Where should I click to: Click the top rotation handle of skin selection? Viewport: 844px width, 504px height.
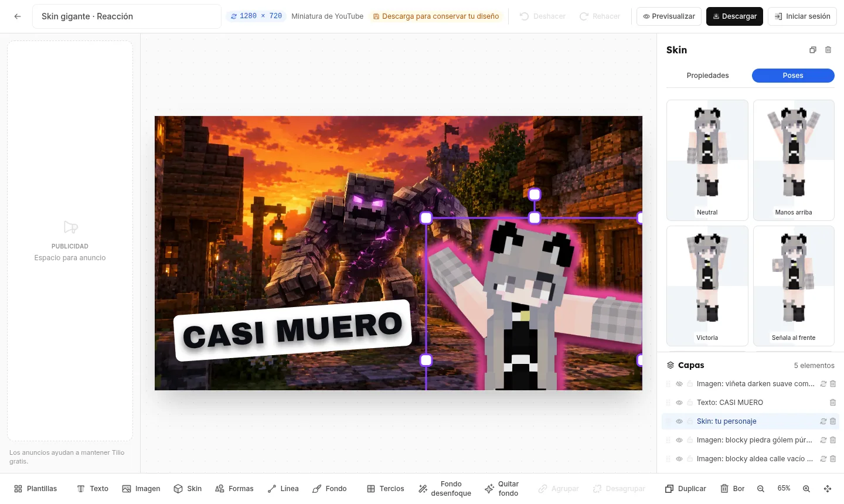535,195
